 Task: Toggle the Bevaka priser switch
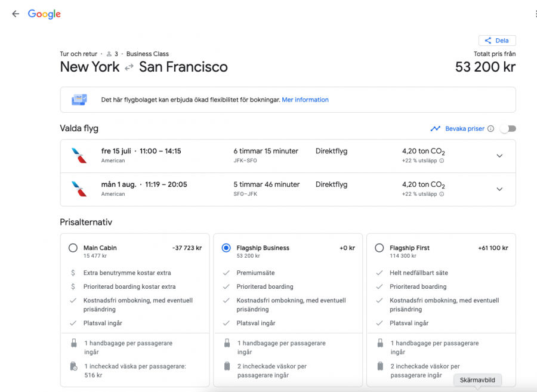tap(508, 129)
